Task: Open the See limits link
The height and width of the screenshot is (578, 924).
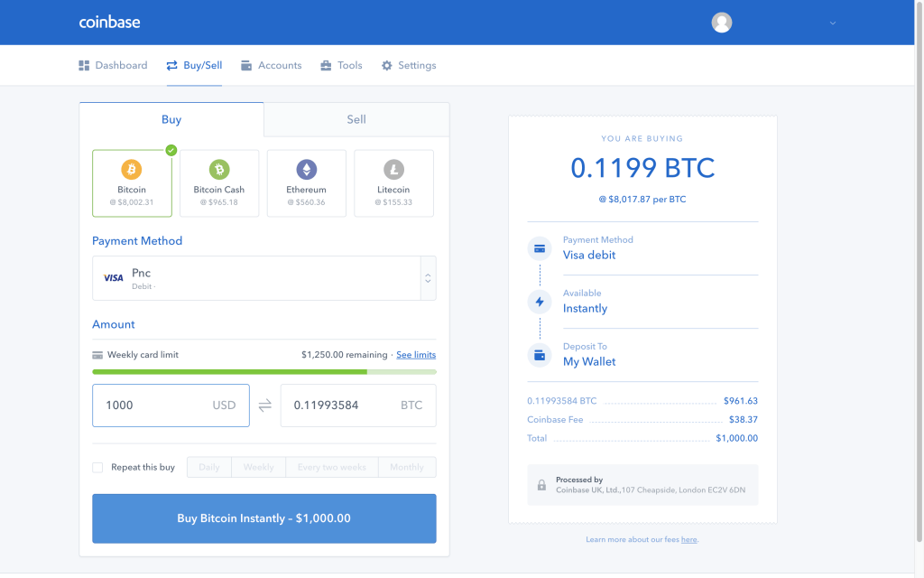Action: click(x=416, y=355)
